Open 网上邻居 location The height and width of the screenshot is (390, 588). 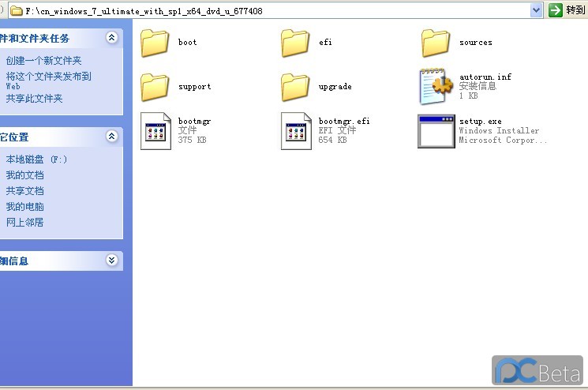click(24, 223)
